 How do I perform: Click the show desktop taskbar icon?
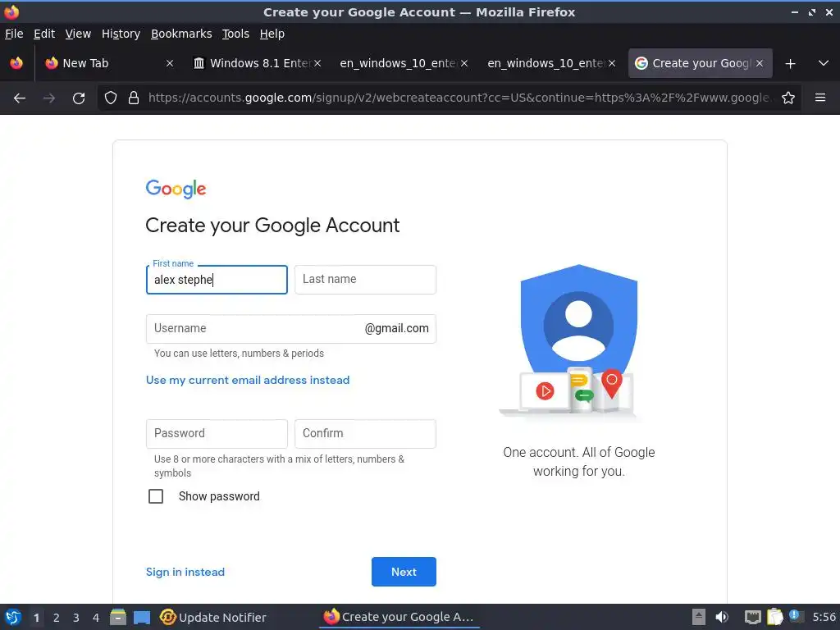coord(142,617)
